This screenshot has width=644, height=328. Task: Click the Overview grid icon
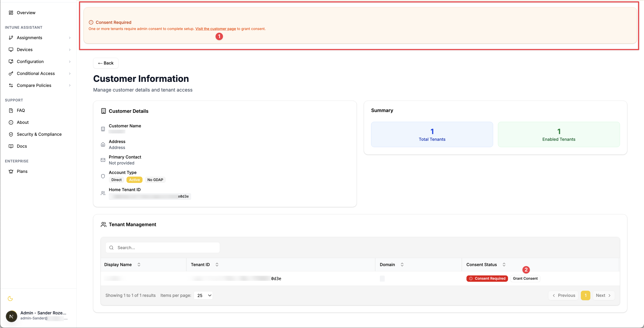coord(11,12)
